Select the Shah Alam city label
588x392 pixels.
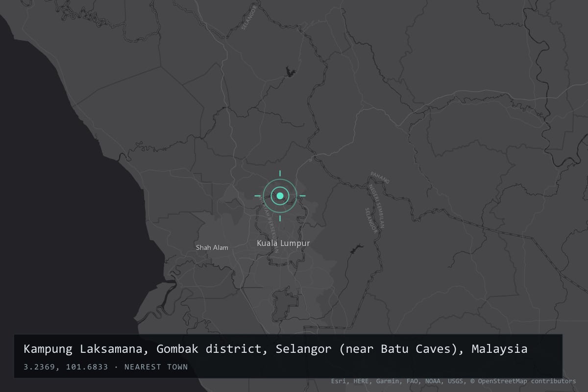(212, 247)
